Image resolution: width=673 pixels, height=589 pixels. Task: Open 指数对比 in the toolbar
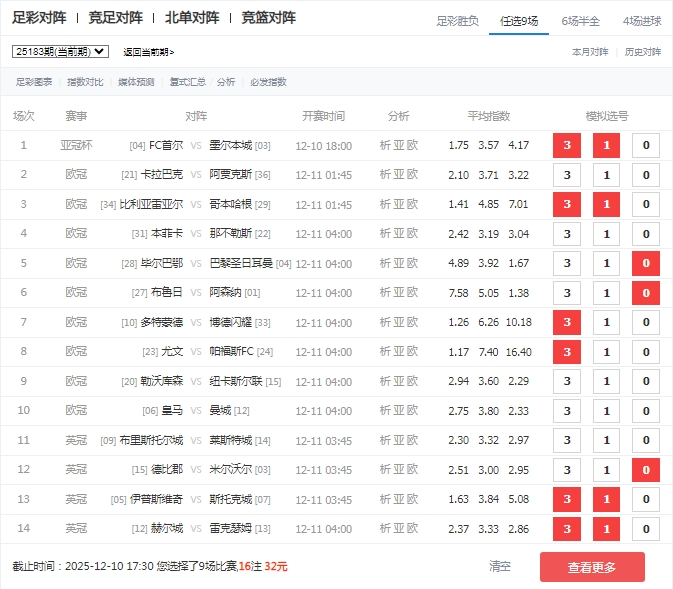[x=85, y=82]
